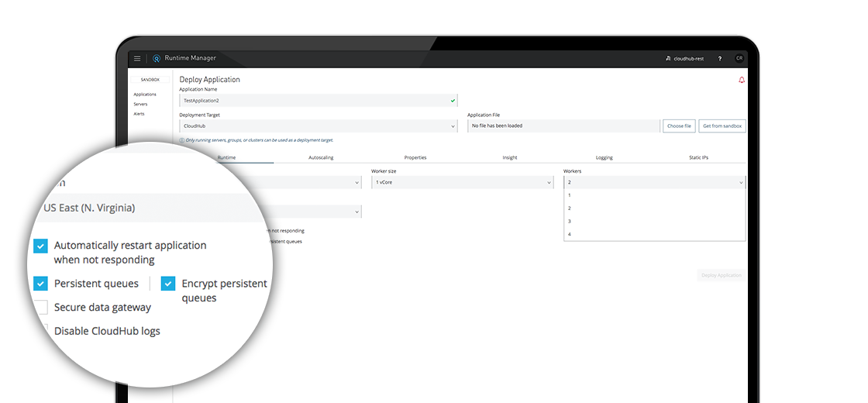Open Alerts in the sidebar
868x403 pixels.
tap(139, 114)
